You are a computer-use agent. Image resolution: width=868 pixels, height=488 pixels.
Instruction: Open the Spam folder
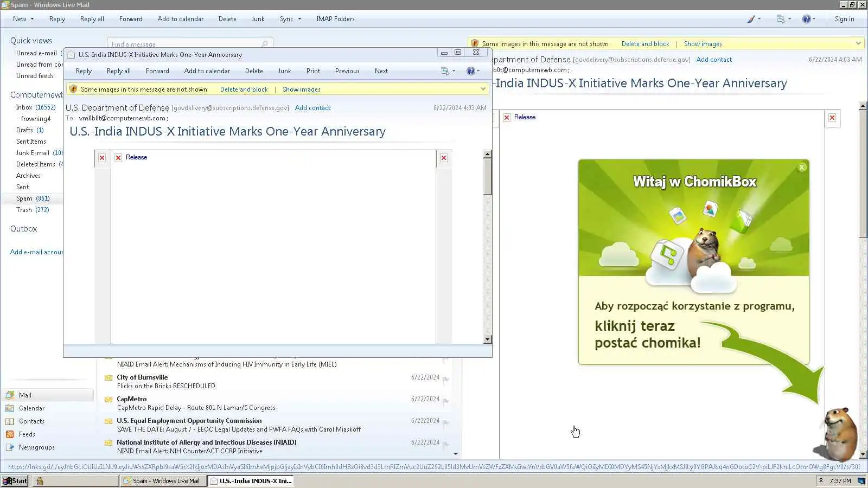pos(33,198)
